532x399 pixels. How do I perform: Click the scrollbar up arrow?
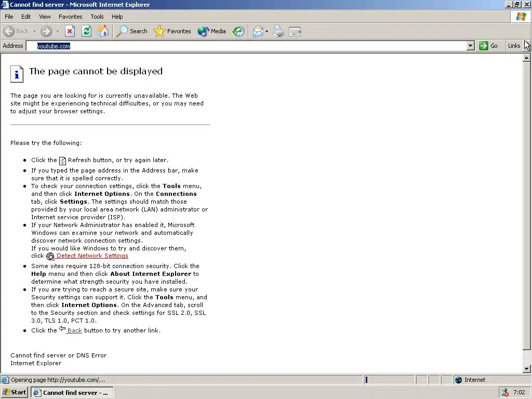point(526,58)
